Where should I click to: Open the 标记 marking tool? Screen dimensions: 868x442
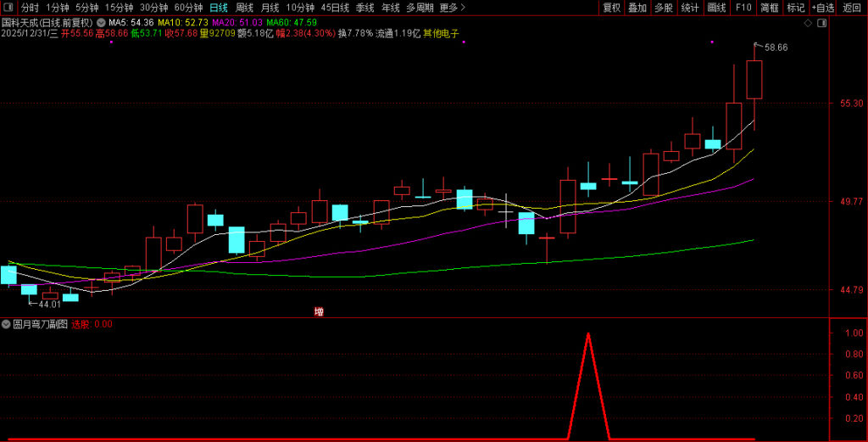[795, 8]
